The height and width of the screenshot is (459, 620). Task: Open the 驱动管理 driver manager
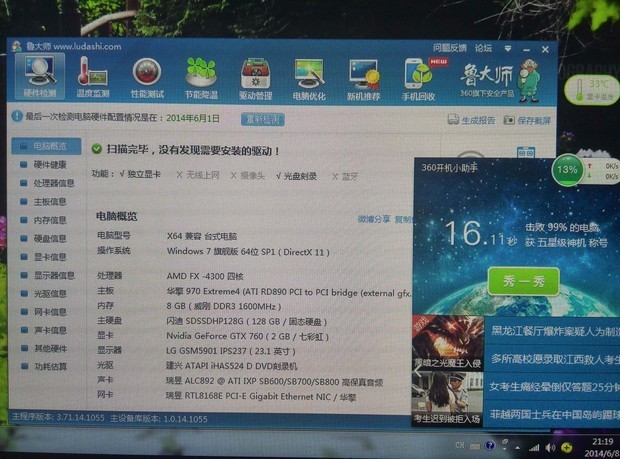click(255, 79)
